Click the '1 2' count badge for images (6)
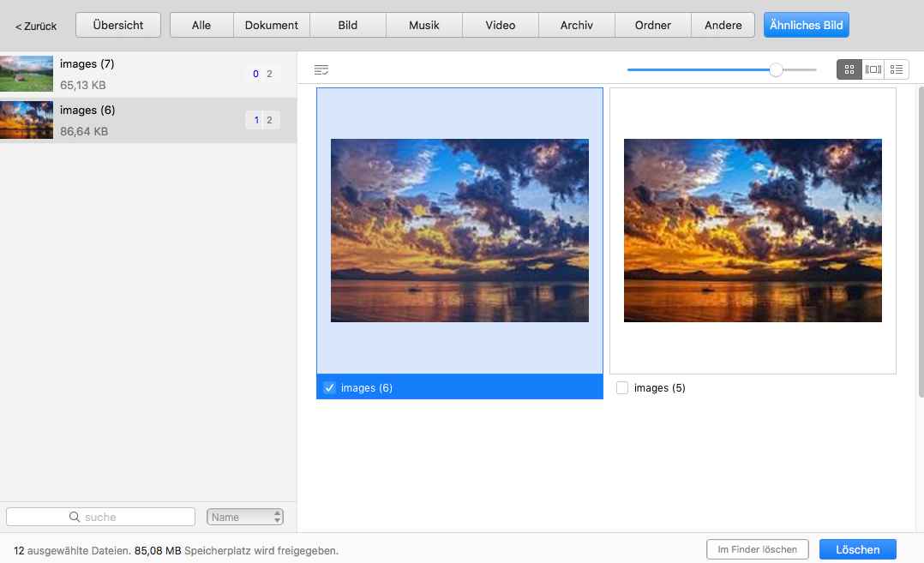This screenshot has height=563, width=924. [262, 120]
